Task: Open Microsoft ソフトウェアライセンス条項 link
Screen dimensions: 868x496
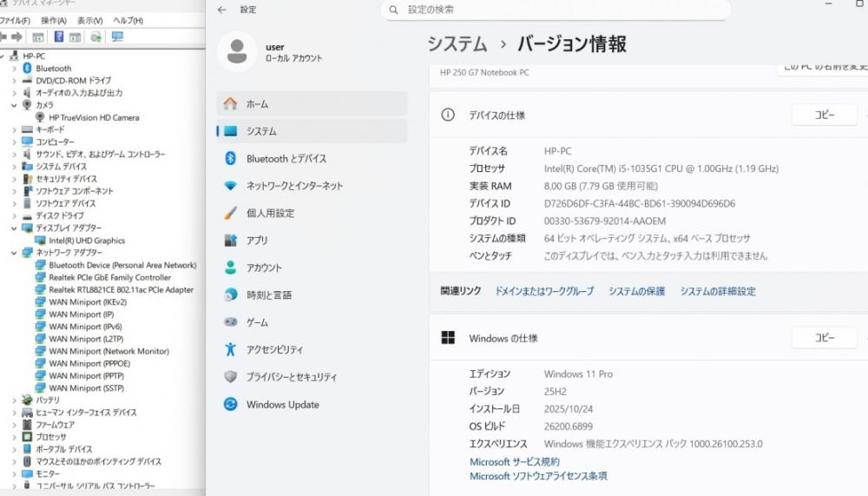Action: click(538, 476)
